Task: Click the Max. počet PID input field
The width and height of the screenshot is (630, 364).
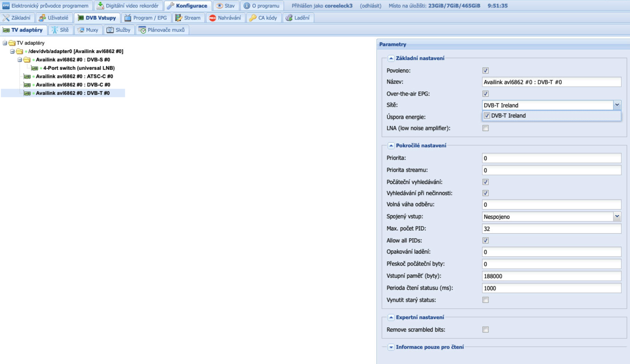Action: pyautogui.click(x=551, y=229)
